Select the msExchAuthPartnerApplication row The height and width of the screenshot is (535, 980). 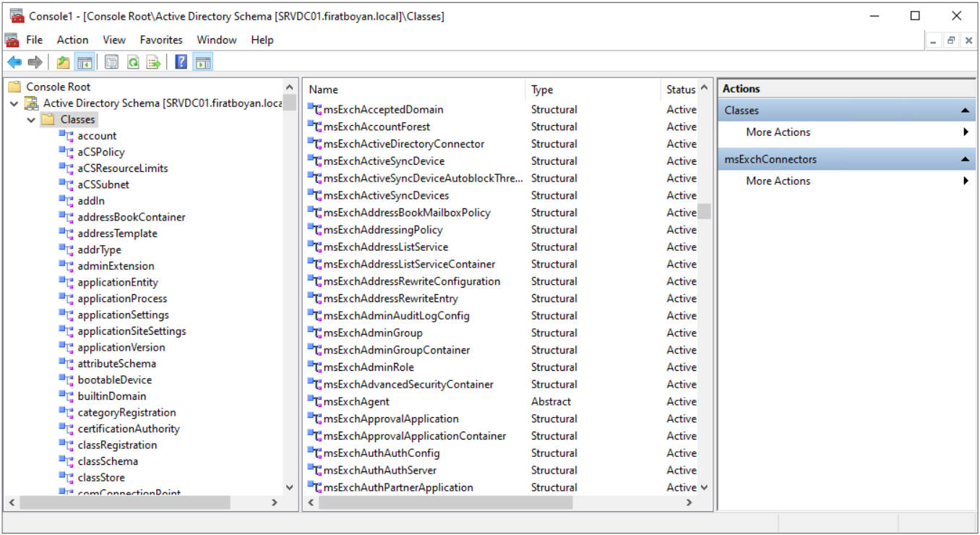[502, 487]
